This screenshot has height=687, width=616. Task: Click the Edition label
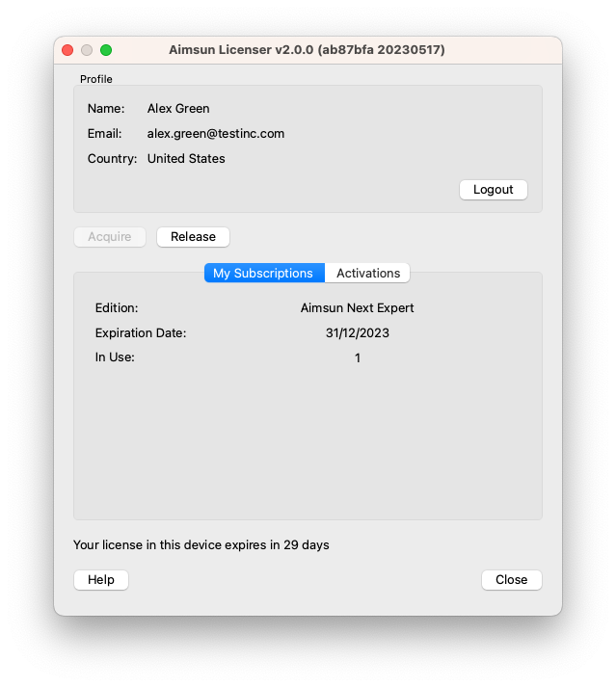point(117,308)
